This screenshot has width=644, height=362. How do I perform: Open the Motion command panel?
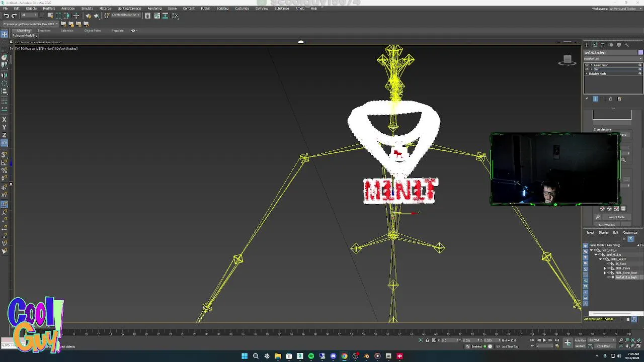[611, 45]
